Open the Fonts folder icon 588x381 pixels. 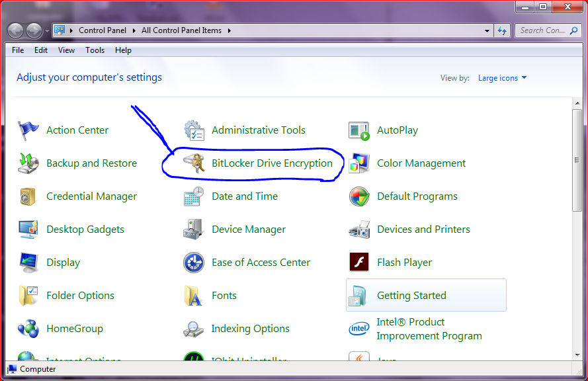point(194,296)
